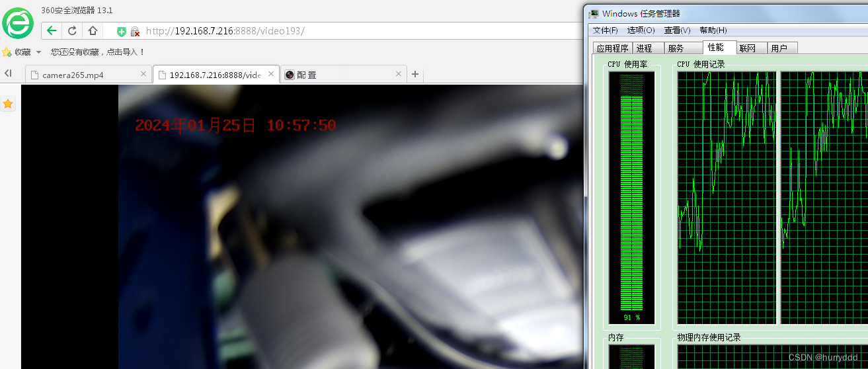Open a new tab with plus button
The width and height of the screenshot is (868, 369).
[415, 74]
